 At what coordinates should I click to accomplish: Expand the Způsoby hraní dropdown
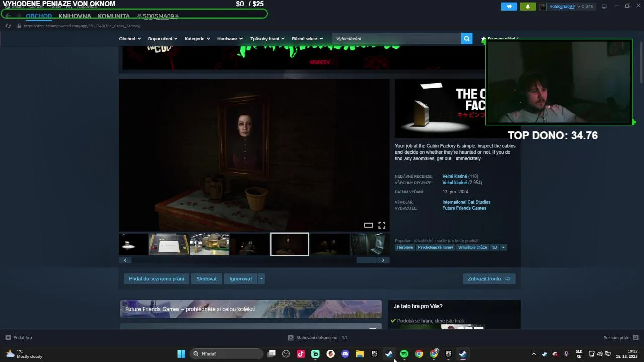click(267, 39)
